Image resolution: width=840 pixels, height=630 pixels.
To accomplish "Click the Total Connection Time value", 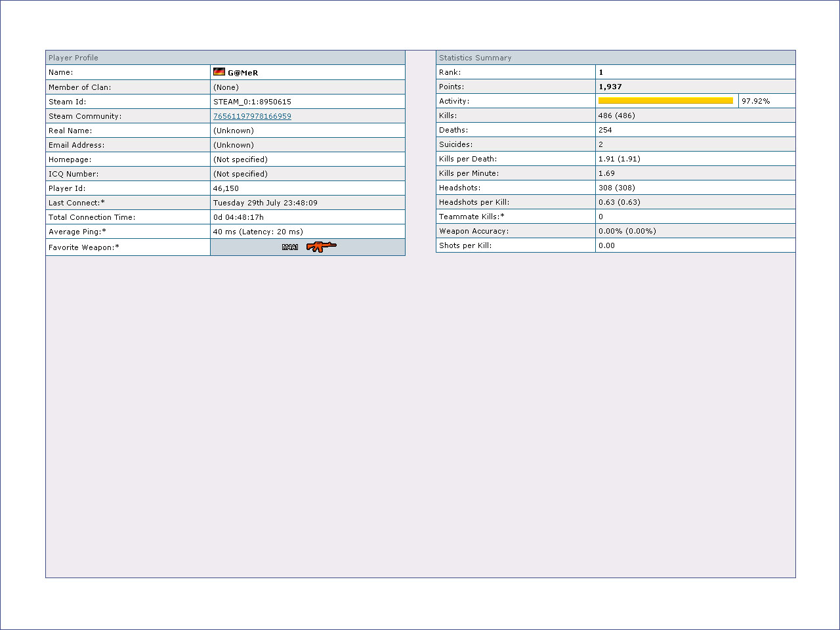I will tap(238, 217).
